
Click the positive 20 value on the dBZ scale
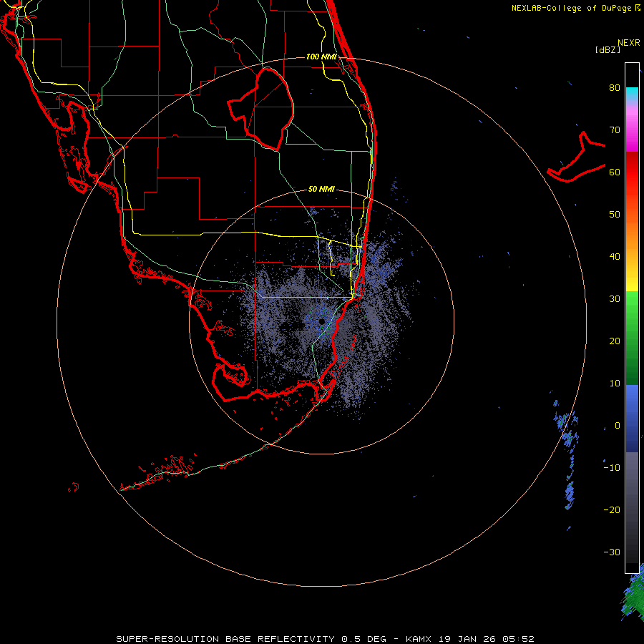(x=615, y=341)
